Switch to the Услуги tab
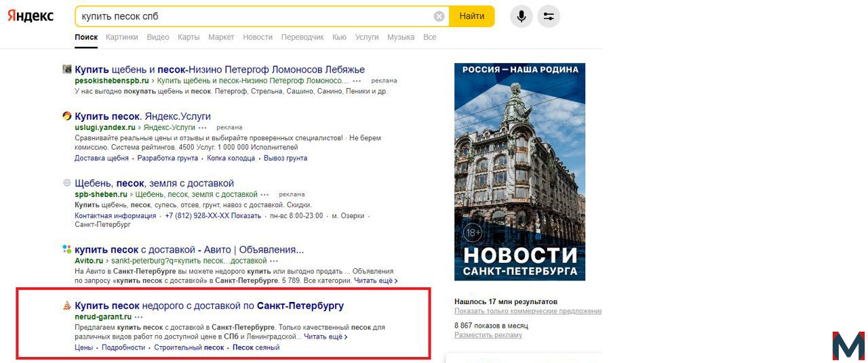Screen dimensions: 868x363 click(x=367, y=37)
